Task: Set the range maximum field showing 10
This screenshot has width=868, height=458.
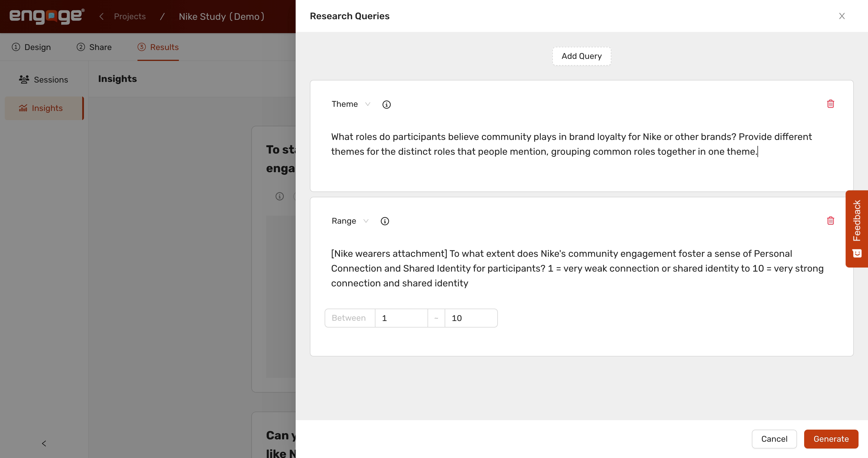Action: 471,318
